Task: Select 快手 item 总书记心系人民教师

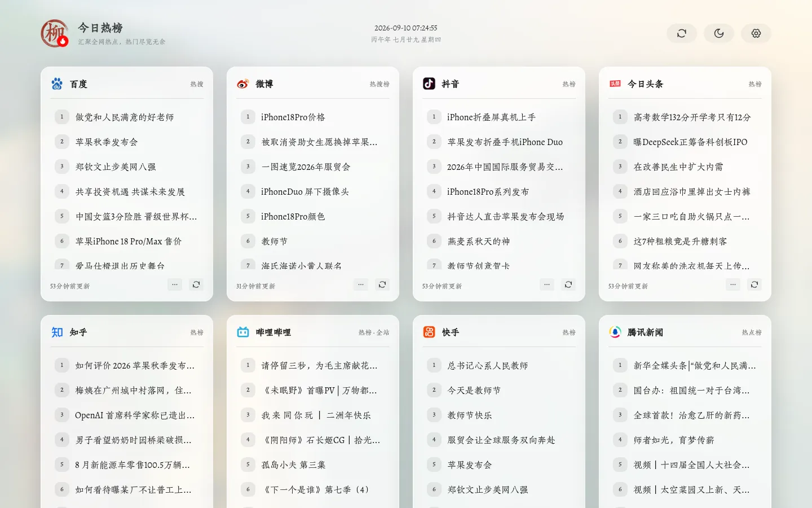Action: pos(488,365)
